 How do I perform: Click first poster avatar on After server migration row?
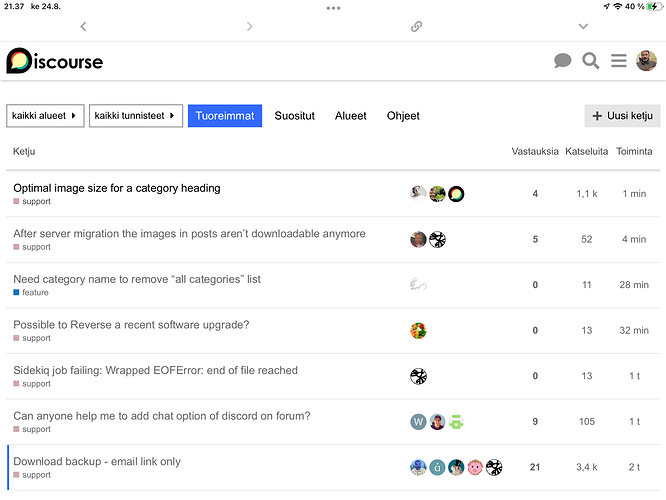tap(418, 239)
